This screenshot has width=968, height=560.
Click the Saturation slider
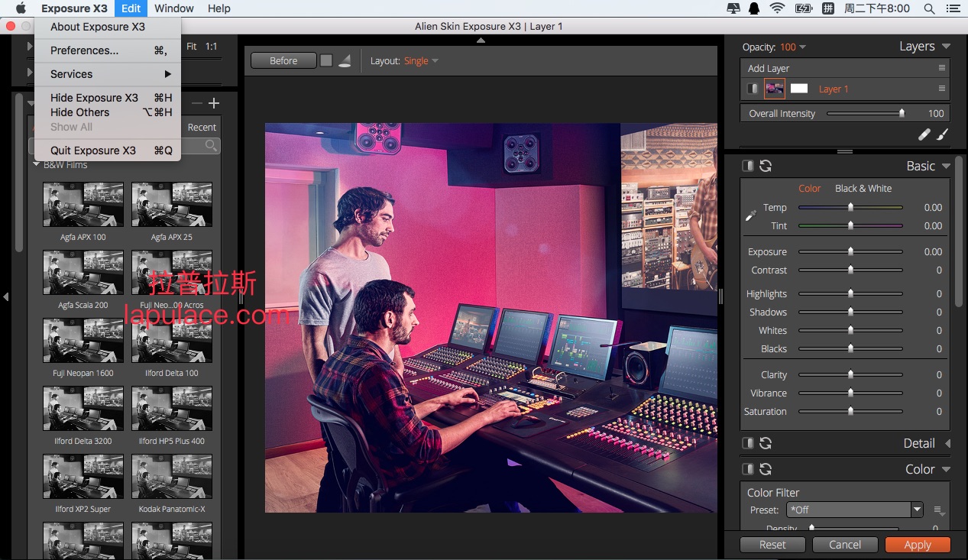pyautogui.click(x=850, y=411)
